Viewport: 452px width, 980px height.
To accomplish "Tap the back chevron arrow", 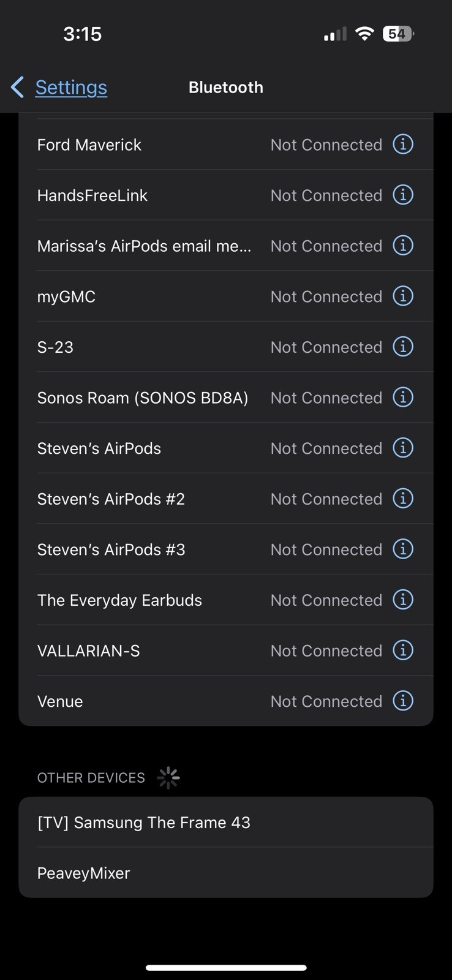I will click(x=17, y=87).
